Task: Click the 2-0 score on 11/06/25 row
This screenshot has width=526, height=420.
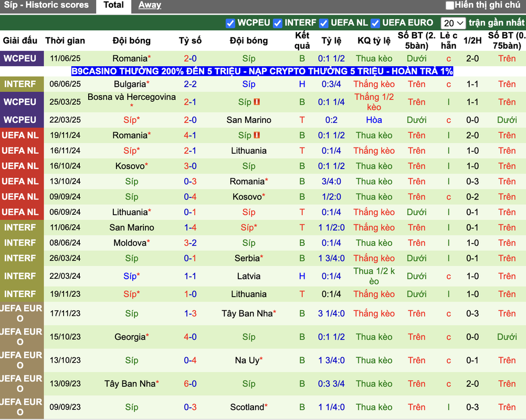Action: point(190,58)
